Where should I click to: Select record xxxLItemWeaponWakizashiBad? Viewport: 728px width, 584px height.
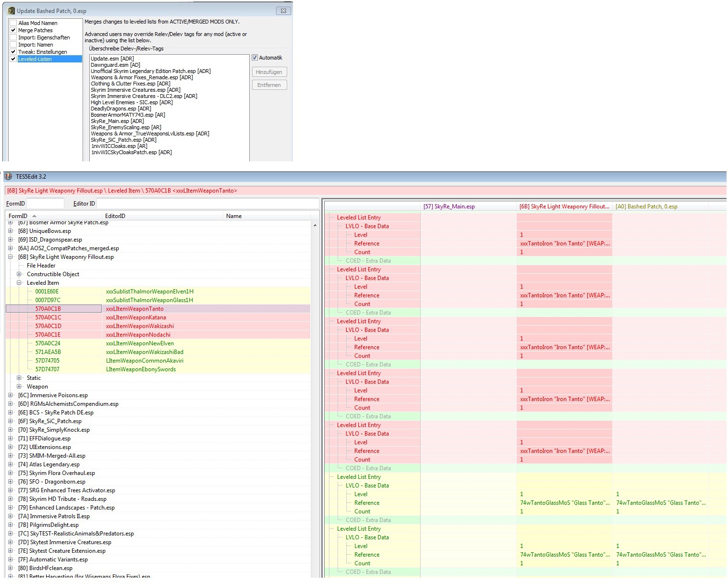(x=158, y=352)
